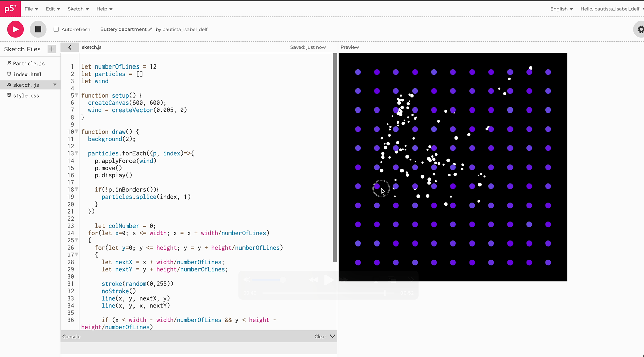Screen dimensions: 644x357
Task: Stop the sketch with the Stop button
Action: (x=38, y=29)
